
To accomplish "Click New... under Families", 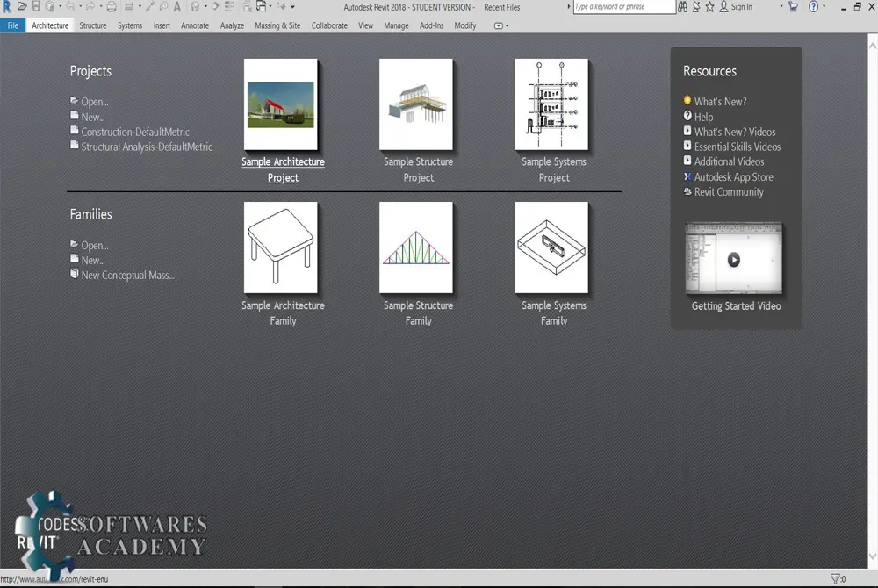I will click(x=93, y=260).
